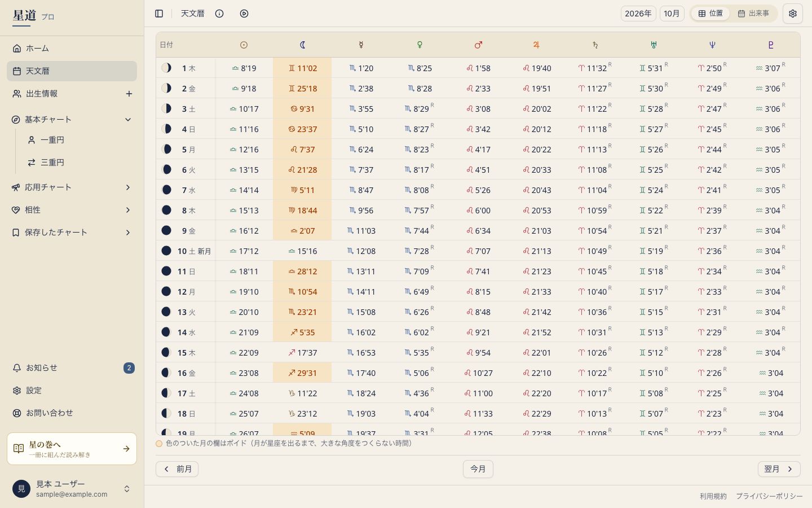Go to 翌月 next month
812x508 pixels.
779,469
